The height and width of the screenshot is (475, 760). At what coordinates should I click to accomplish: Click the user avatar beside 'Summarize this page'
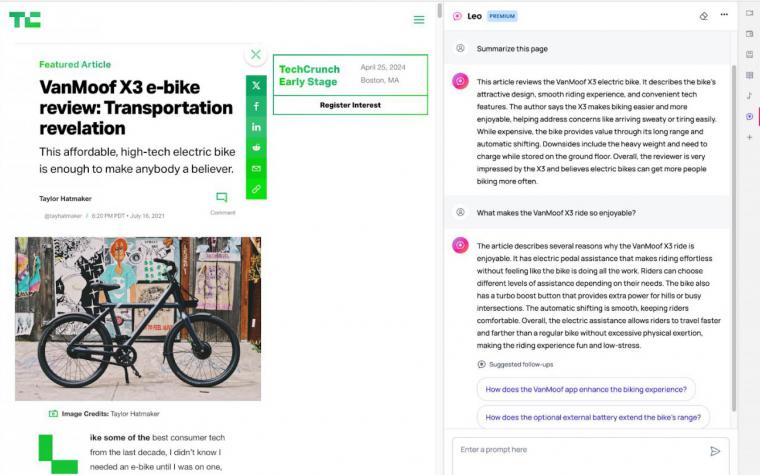click(460, 48)
